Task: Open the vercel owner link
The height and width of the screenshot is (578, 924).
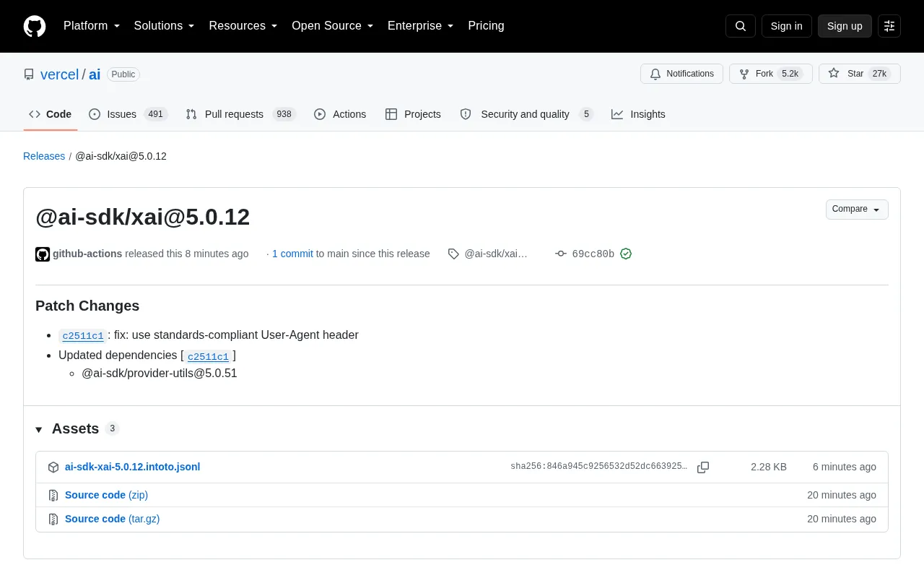Action: (x=59, y=74)
